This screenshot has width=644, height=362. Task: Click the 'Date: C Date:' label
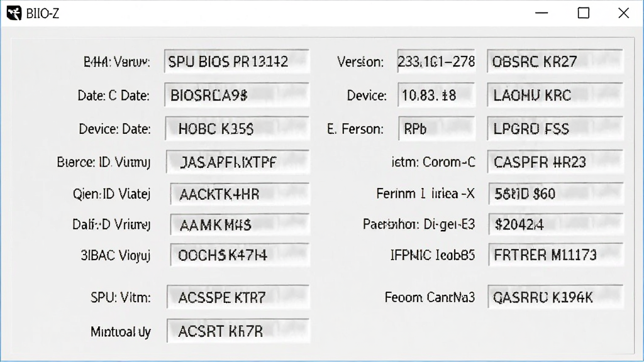tap(113, 96)
